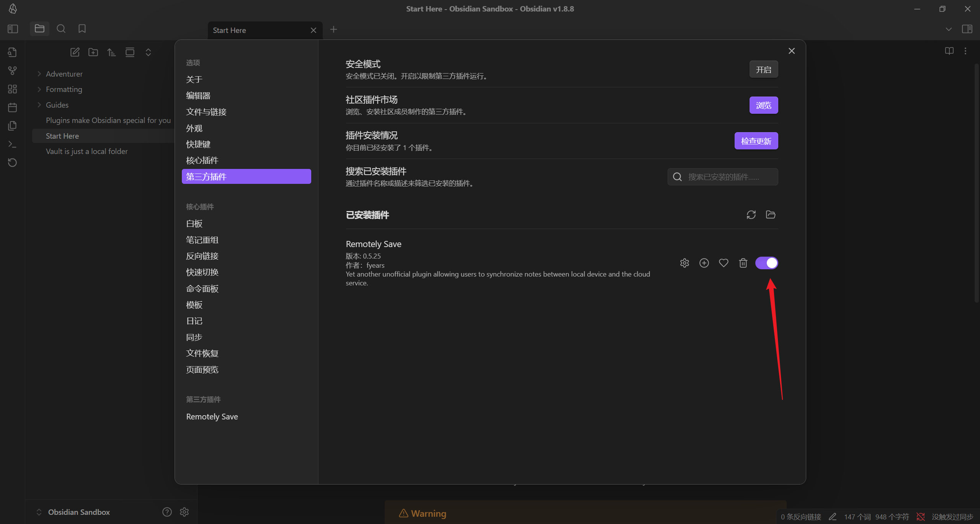
Task: Click the edit pencil in status bar
Action: tap(833, 517)
